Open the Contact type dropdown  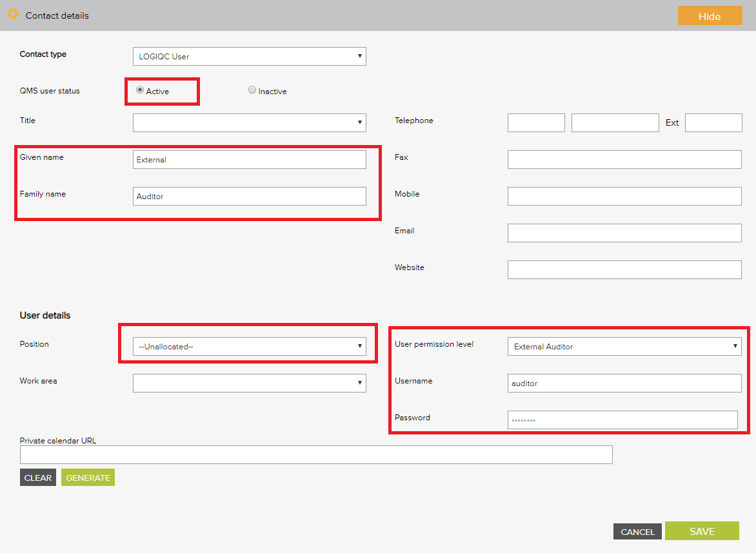pyautogui.click(x=249, y=56)
